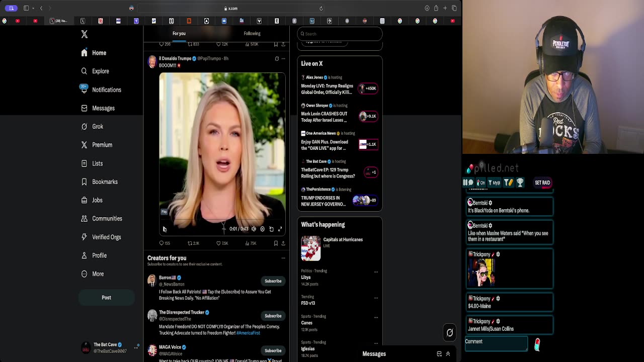
Task: Click the Lists sidebar icon
Action: 84,163
